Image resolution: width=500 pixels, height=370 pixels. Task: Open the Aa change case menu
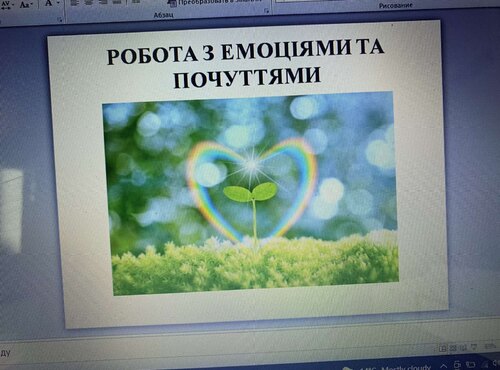[26, 4]
